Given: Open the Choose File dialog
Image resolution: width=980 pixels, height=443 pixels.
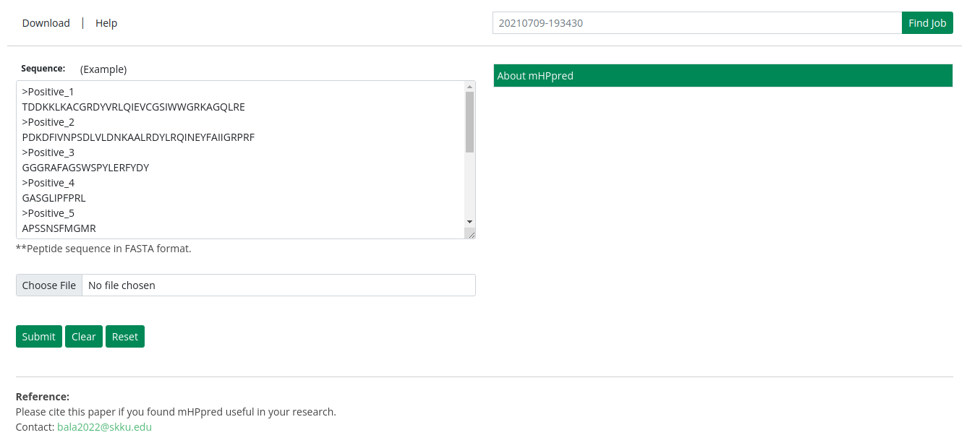Looking at the screenshot, I should pyautogui.click(x=49, y=285).
